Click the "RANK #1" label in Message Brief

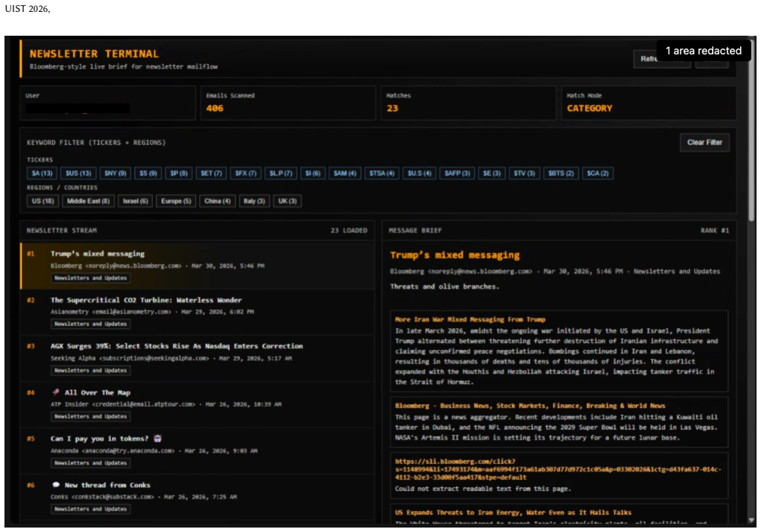coord(714,231)
